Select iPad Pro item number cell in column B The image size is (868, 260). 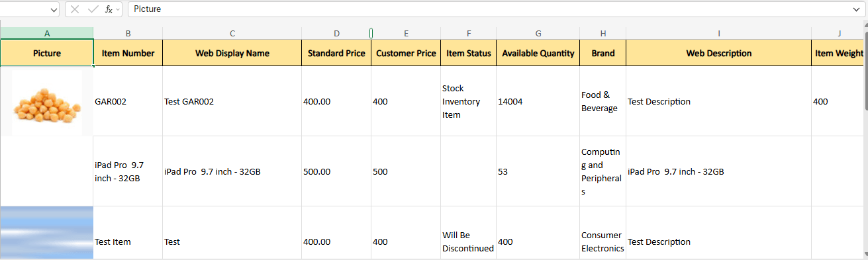pos(128,171)
